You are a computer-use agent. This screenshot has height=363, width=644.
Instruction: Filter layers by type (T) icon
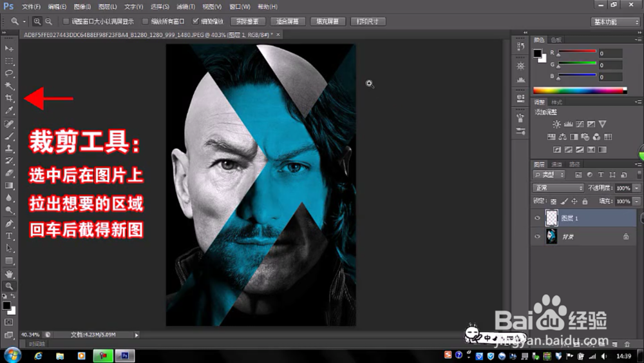point(601,175)
